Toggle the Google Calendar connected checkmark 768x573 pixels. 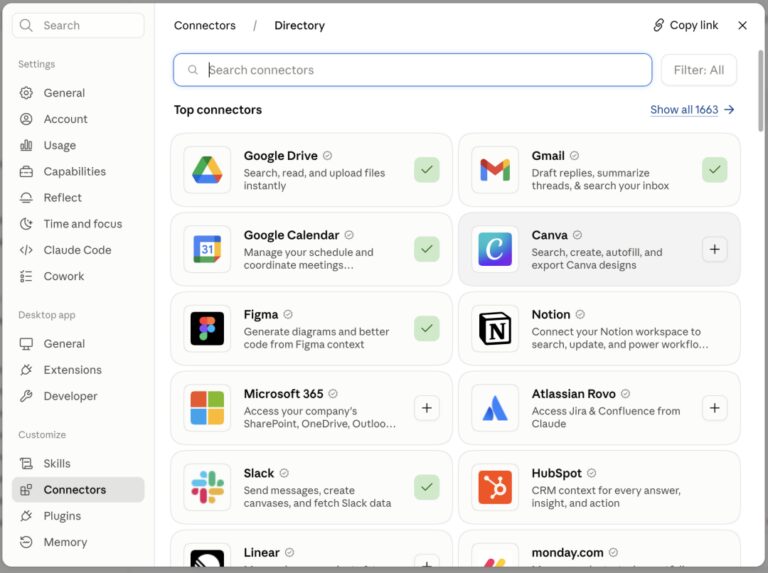pyautogui.click(x=427, y=249)
